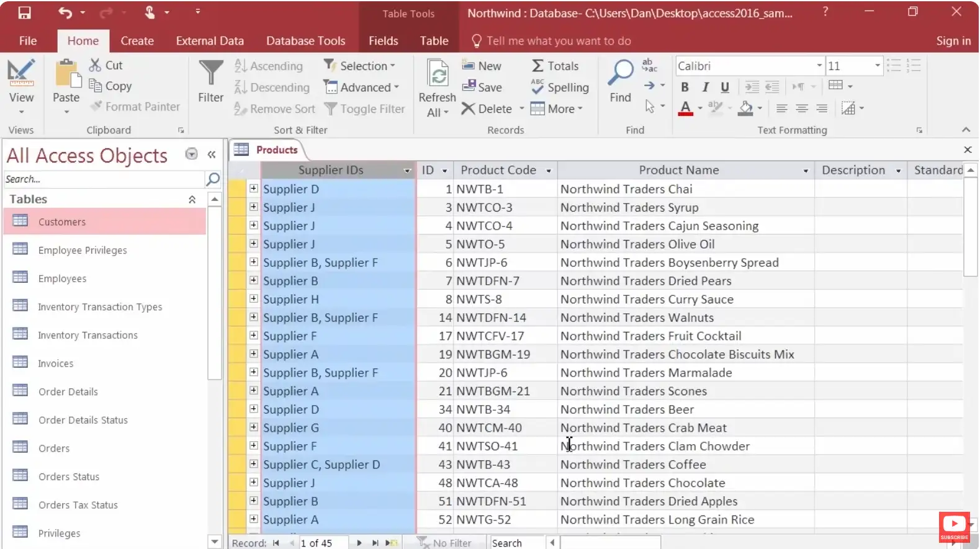Toggle Underline text formatting

tap(724, 87)
